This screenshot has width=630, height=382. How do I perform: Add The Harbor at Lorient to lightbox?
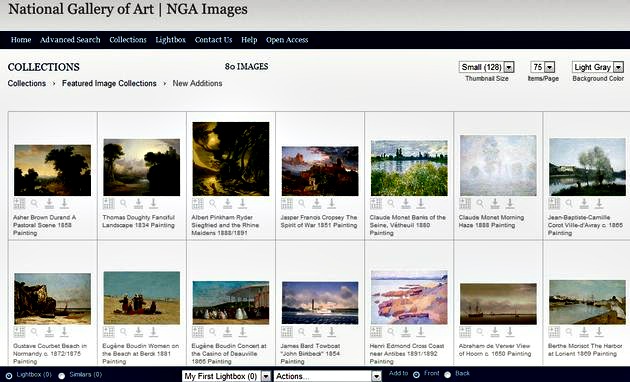click(x=554, y=332)
